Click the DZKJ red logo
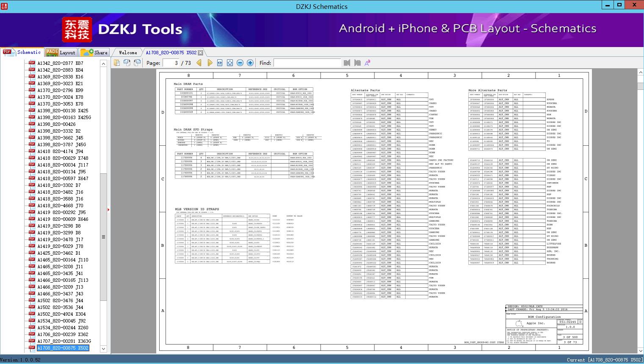The image size is (644, 364). tap(77, 30)
